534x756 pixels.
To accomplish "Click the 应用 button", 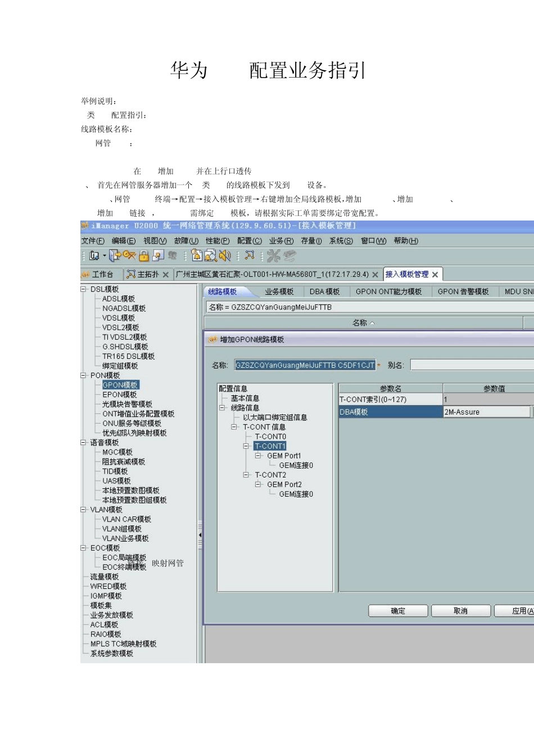I will pyautogui.click(x=514, y=611).
